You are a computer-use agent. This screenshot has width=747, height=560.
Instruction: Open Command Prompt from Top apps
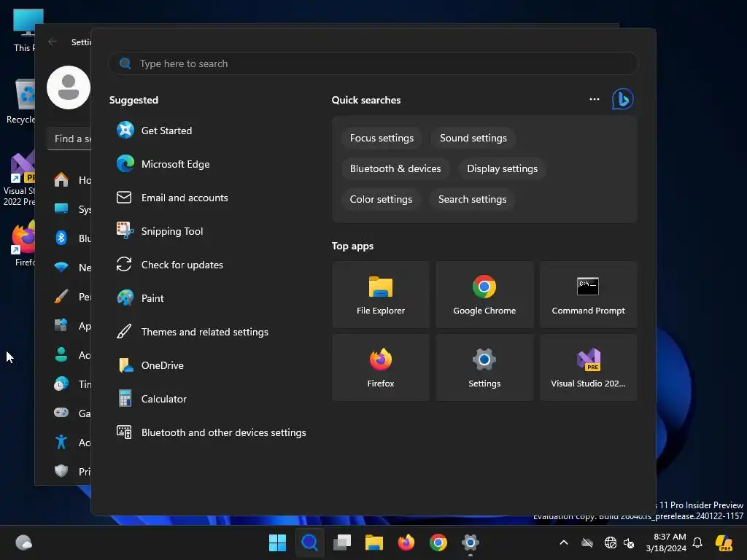(589, 295)
